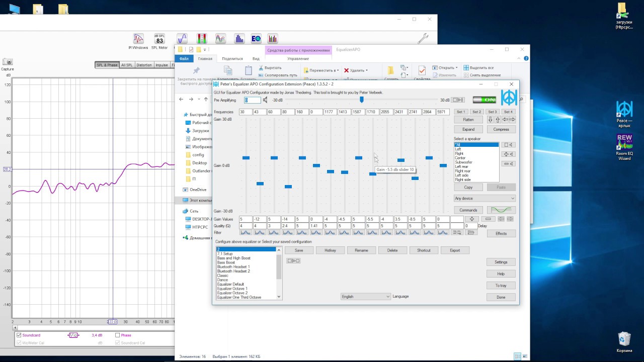Click the import-file folder icon in Filter row
This screenshot has height=362, width=644.
point(471,233)
